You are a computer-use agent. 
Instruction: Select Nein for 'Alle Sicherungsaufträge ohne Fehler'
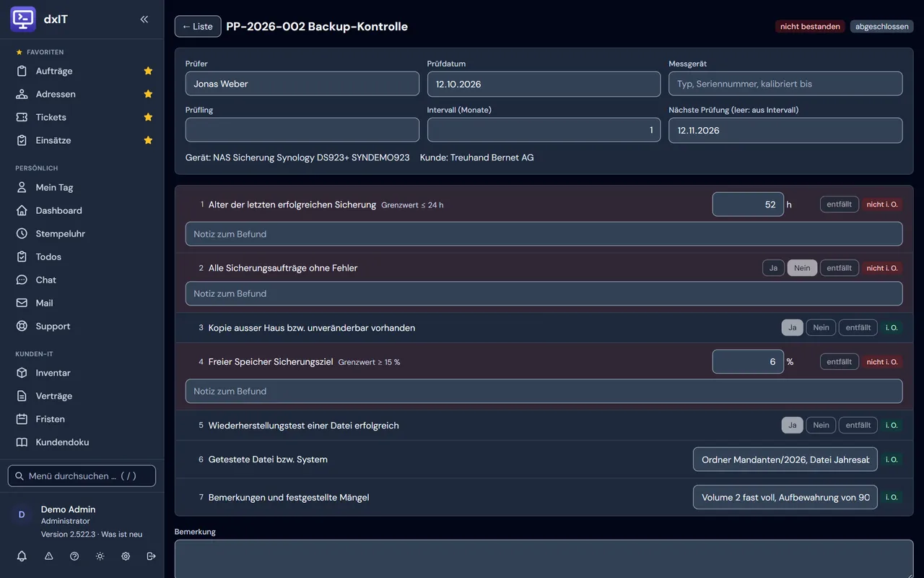(x=802, y=268)
